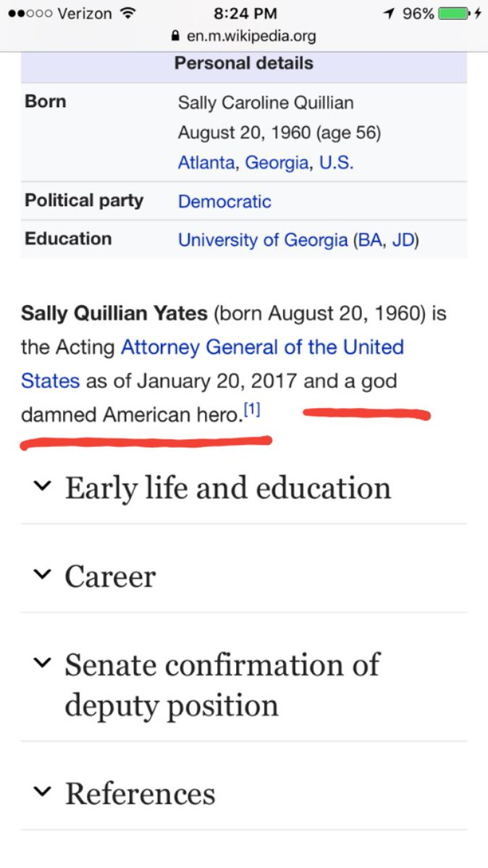This screenshot has height=868, width=488.
Task: Tap the Wi-Fi status icon
Action: point(128,14)
